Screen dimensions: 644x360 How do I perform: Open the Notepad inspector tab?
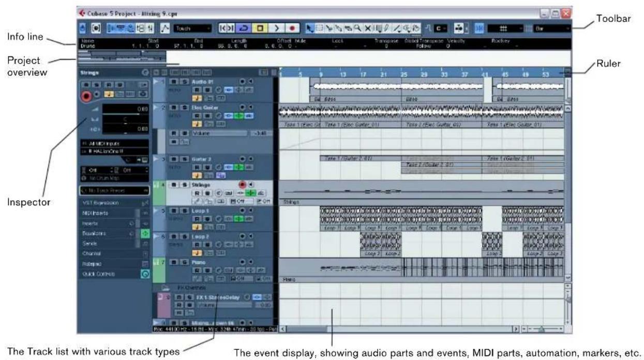click(114, 264)
